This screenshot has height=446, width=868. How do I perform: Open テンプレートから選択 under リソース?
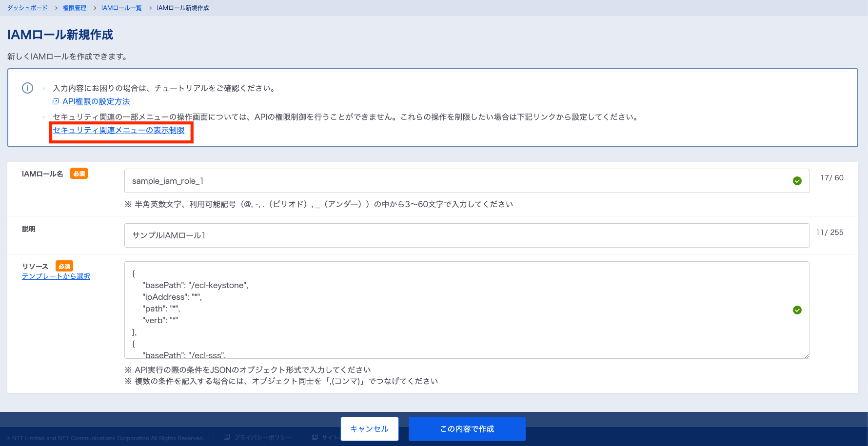click(56, 276)
